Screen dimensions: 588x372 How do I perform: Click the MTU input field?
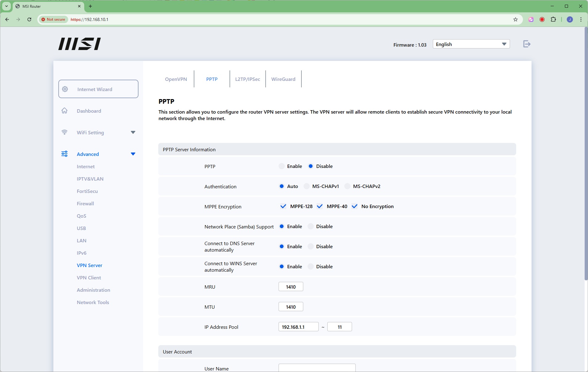[291, 307]
